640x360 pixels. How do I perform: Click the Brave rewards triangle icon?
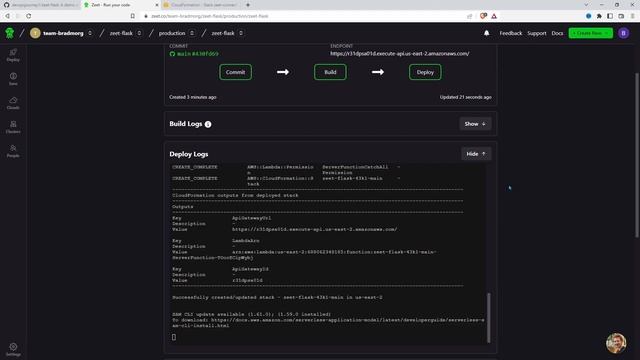494,16
